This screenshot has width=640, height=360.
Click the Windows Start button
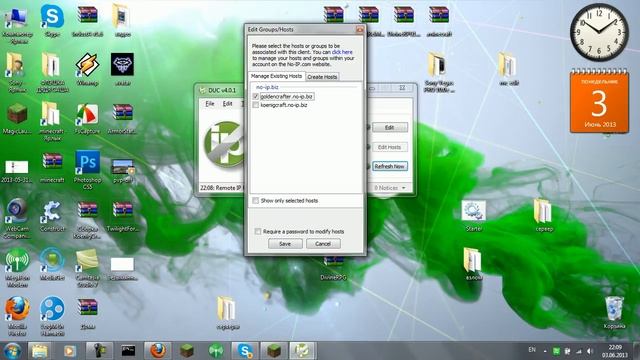[12, 351]
